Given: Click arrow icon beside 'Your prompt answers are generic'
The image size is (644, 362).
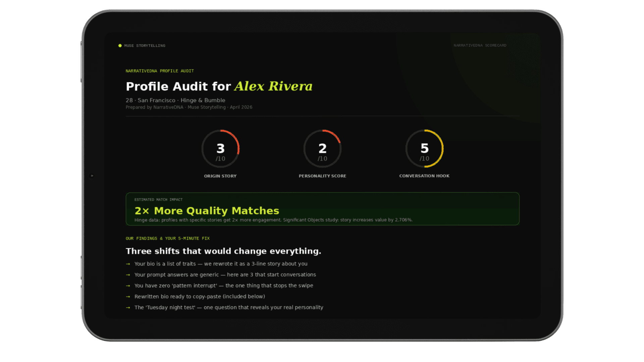Looking at the screenshot, I should [x=128, y=275].
